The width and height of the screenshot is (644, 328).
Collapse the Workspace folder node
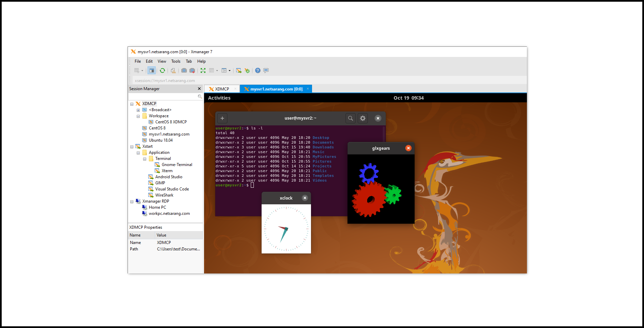click(x=138, y=116)
